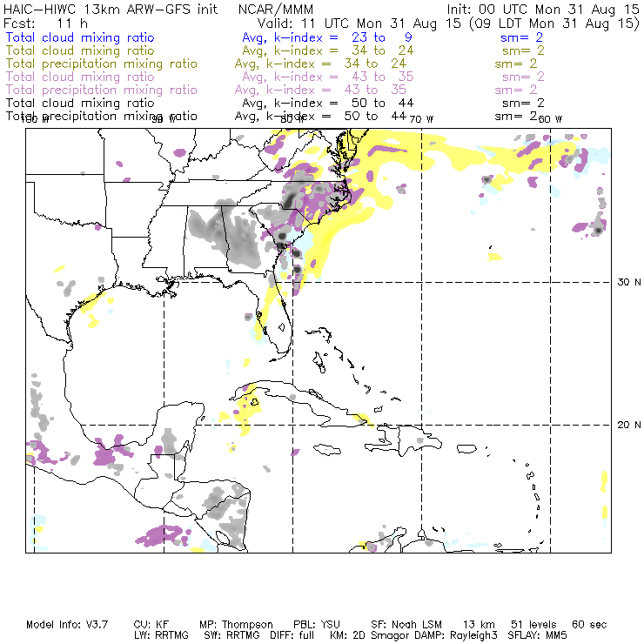Image resolution: width=644 pixels, height=644 pixels.
Task: Click the '60 W' longitude label
Action: click(550, 119)
